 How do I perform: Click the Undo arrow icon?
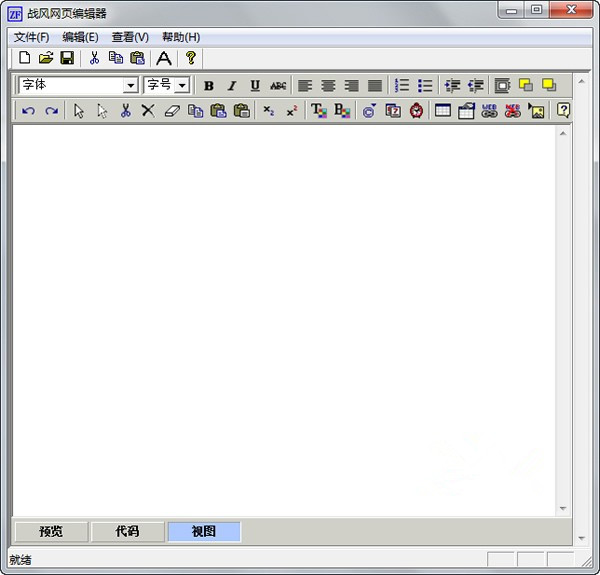(28, 111)
